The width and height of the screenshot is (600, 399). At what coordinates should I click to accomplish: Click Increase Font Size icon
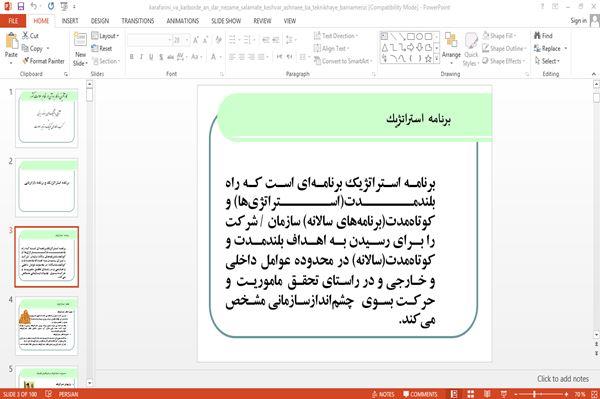(x=196, y=40)
